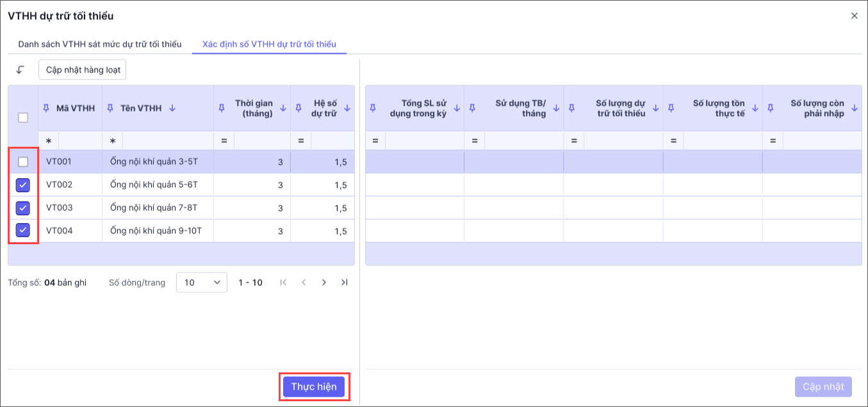Uncheck the VT003 row checkbox
The height and width of the screenshot is (407, 868).
coord(23,208)
